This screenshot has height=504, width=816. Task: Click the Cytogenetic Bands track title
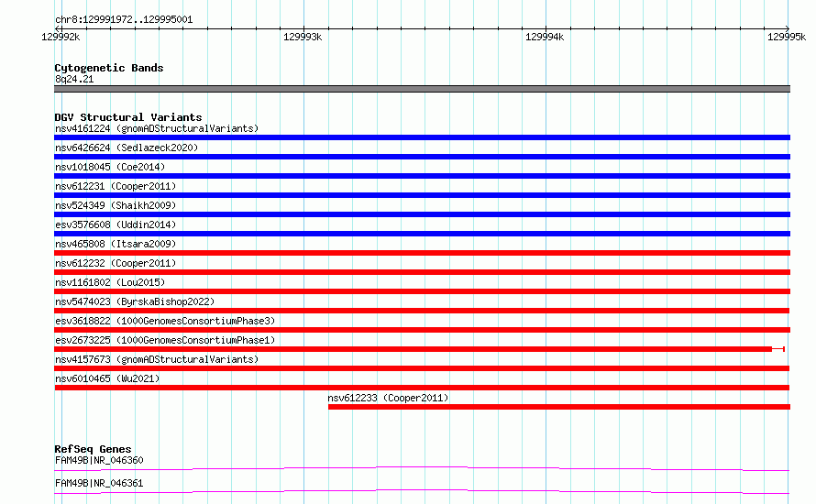pos(109,68)
